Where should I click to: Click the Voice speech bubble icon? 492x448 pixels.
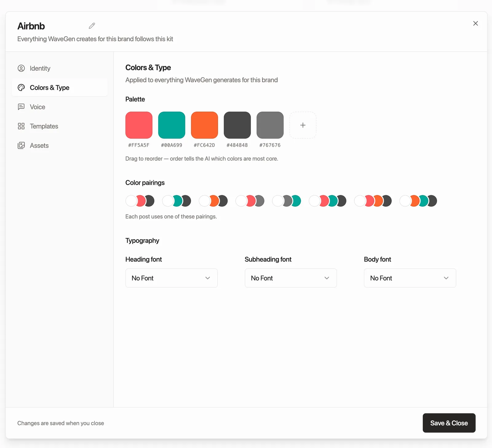[x=21, y=107]
